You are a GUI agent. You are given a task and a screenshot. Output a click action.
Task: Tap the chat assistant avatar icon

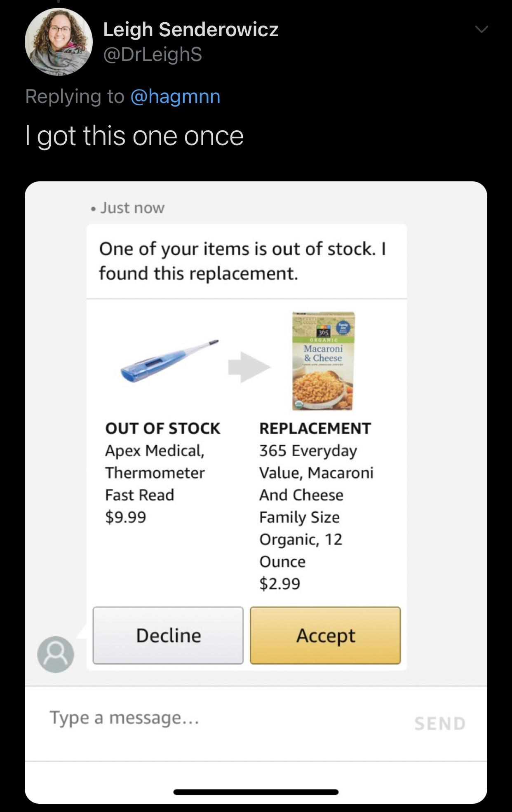56,654
